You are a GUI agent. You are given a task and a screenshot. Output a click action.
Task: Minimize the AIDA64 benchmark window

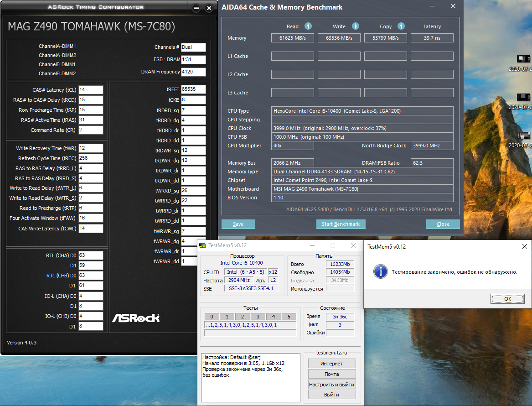pos(432,6)
